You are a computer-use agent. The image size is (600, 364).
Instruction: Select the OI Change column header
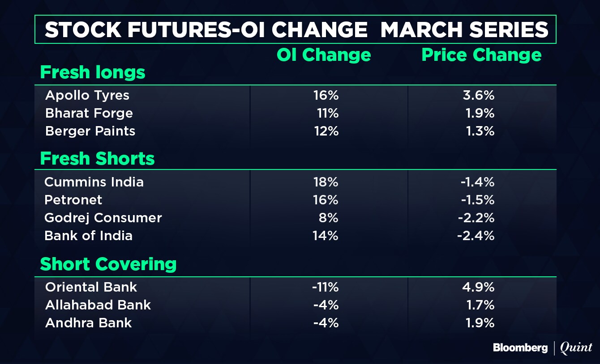coord(324,55)
